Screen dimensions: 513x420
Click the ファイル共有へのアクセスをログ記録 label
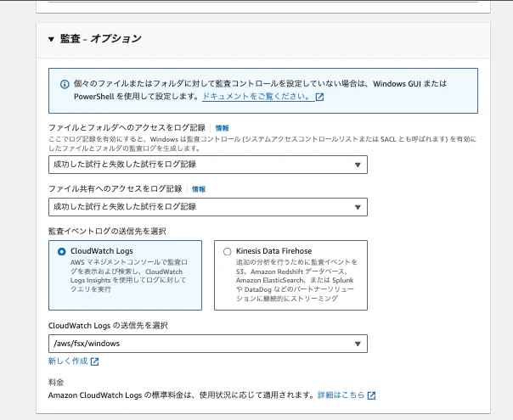click(116, 189)
